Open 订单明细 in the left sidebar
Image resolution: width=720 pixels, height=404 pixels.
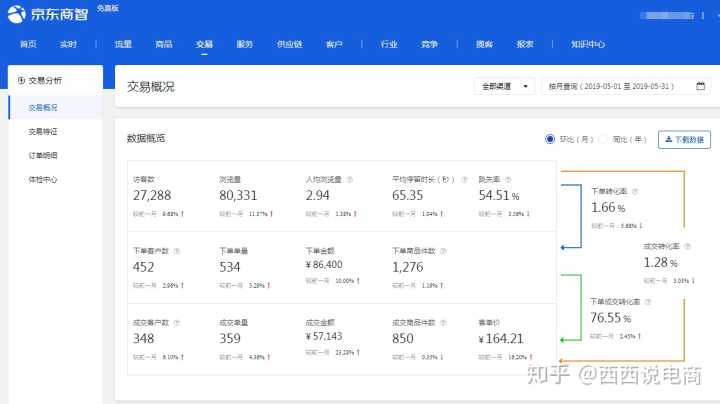(43, 155)
